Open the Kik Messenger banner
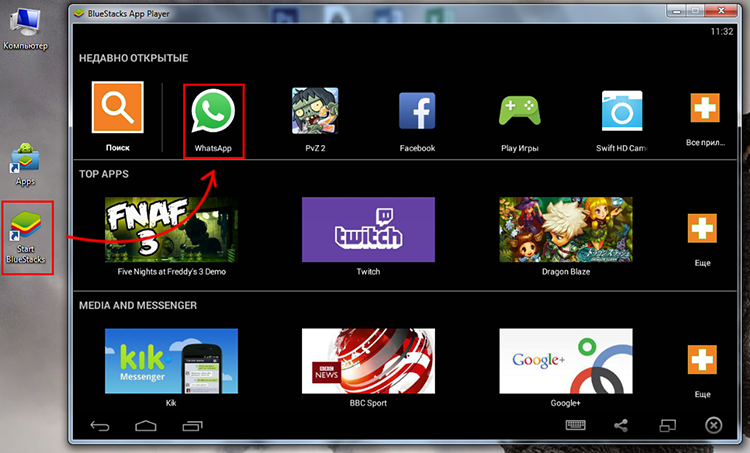Screen dimensions: 750x453 coord(171,361)
